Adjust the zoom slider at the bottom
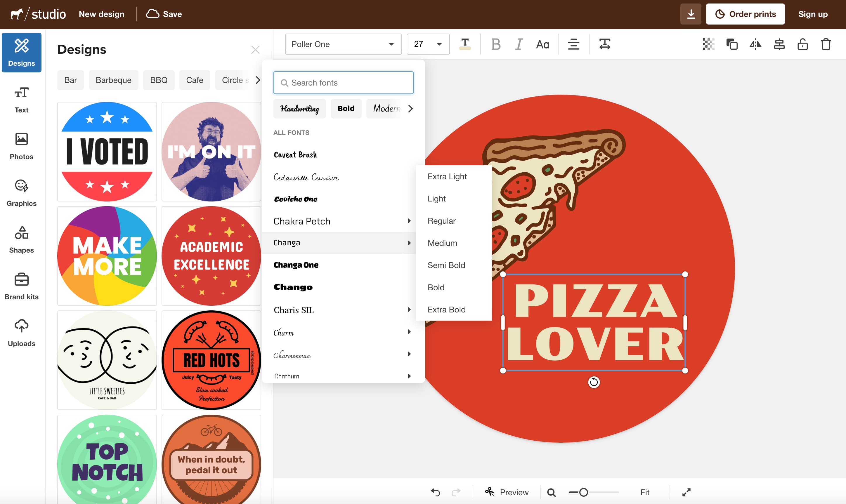The image size is (846, 504). click(583, 492)
